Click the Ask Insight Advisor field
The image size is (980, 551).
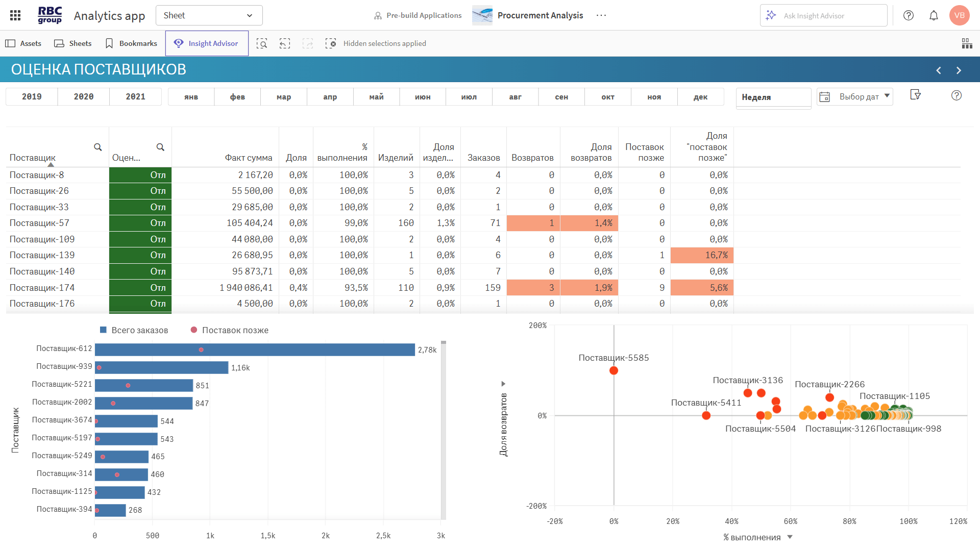(823, 16)
